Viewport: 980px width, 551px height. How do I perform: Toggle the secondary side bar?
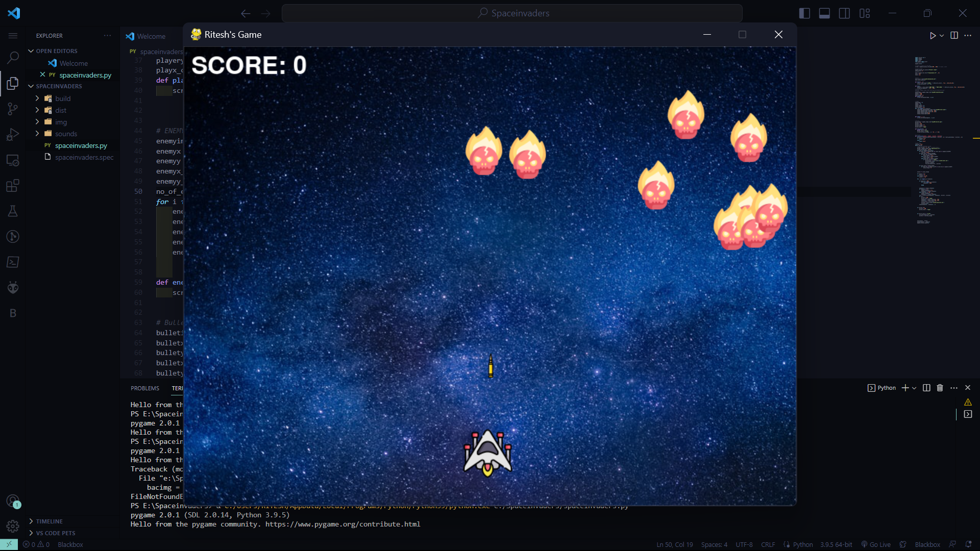(x=844, y=13)
